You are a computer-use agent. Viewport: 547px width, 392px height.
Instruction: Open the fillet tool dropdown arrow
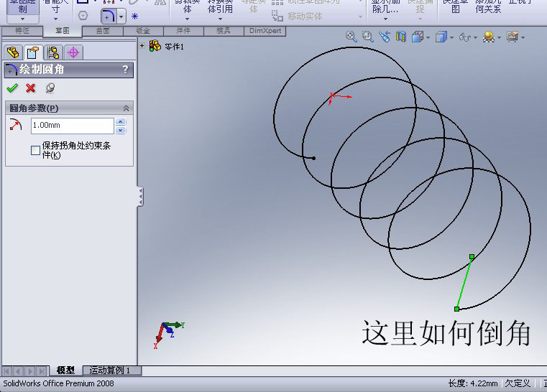(x=121, y=17)
